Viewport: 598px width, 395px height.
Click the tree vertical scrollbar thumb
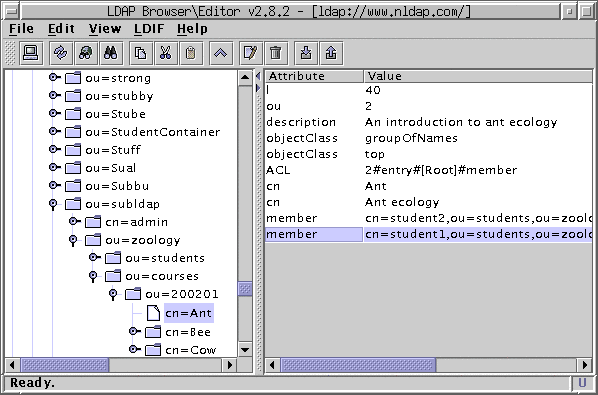pos(245,289)
